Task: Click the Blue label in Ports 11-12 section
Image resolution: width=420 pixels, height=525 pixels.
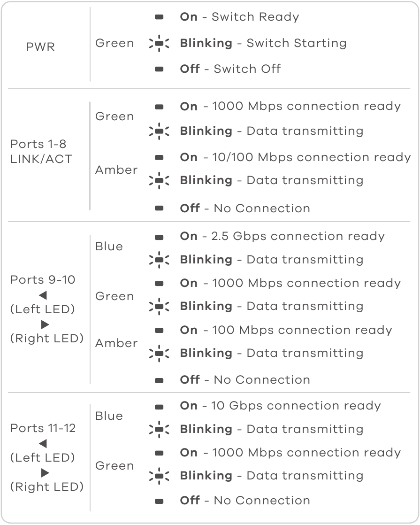Action: click(109, 416)
